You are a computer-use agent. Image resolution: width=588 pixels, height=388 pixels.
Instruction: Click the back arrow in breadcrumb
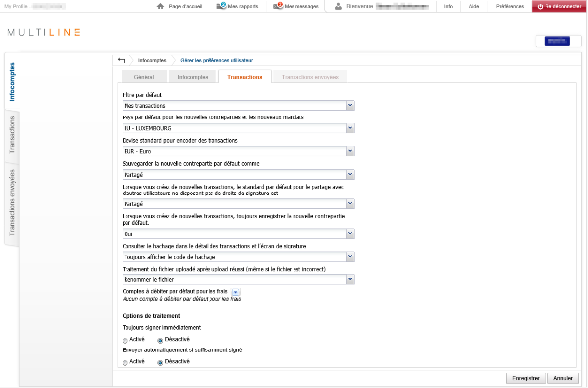(121, 60)
